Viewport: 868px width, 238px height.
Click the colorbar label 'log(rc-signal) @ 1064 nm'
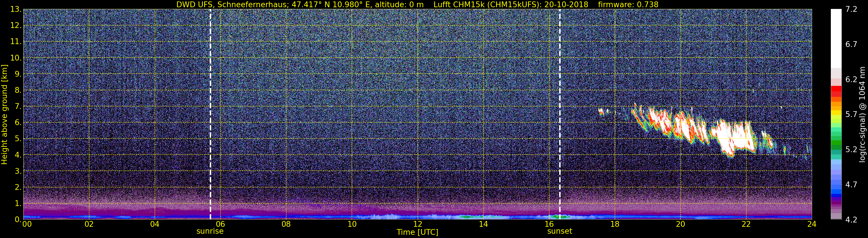pos(862,114)
